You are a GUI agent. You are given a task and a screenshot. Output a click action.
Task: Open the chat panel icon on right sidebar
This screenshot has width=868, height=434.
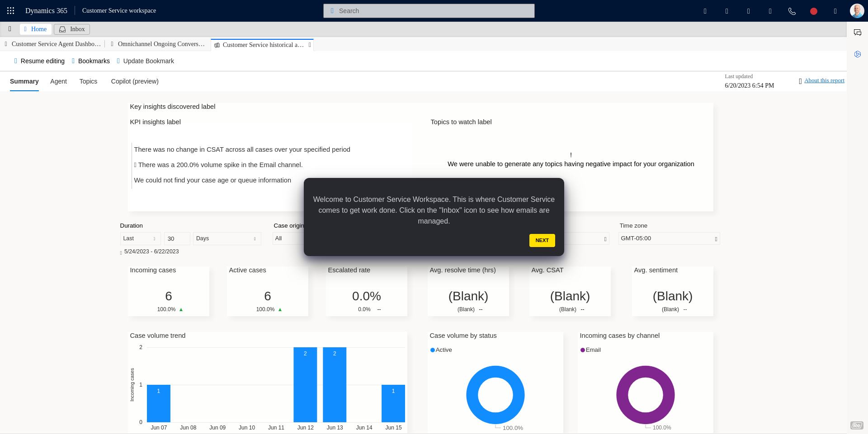click(857, 33)
